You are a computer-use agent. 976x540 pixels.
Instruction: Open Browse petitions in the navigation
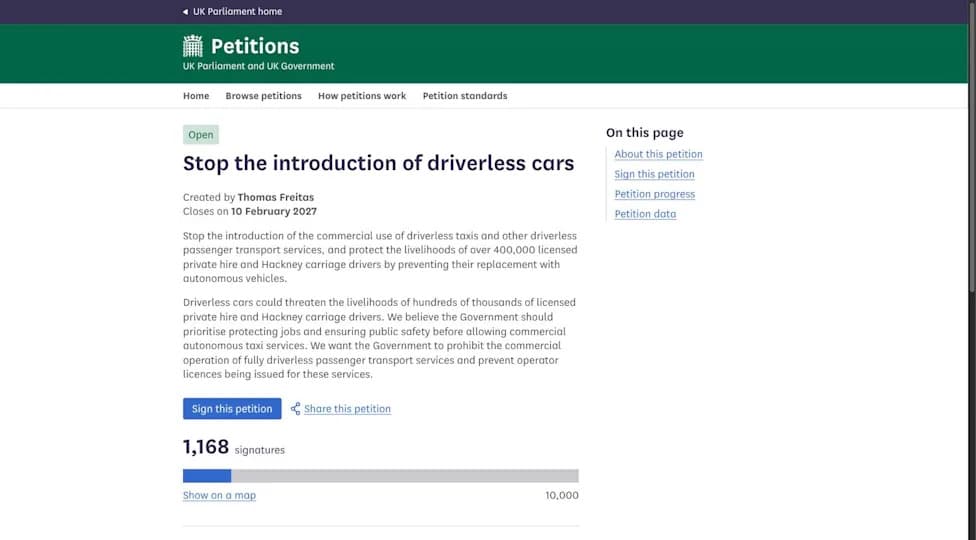click(263, 96)
